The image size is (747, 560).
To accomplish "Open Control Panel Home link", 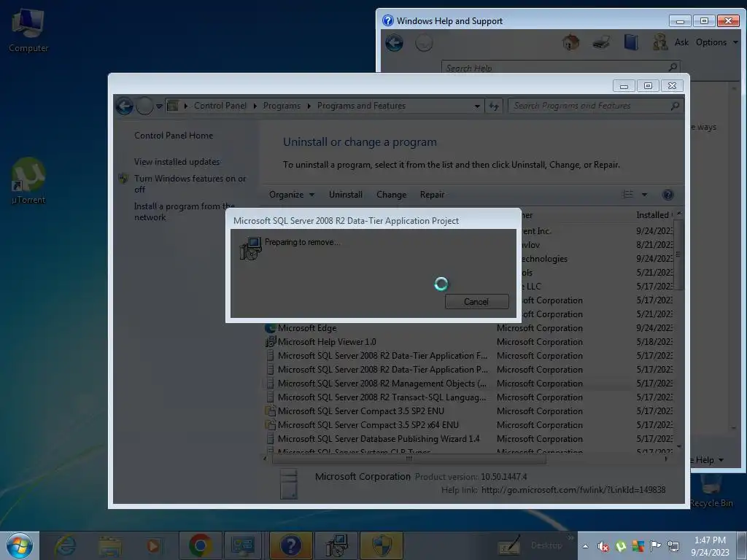I will coord(174,135).
